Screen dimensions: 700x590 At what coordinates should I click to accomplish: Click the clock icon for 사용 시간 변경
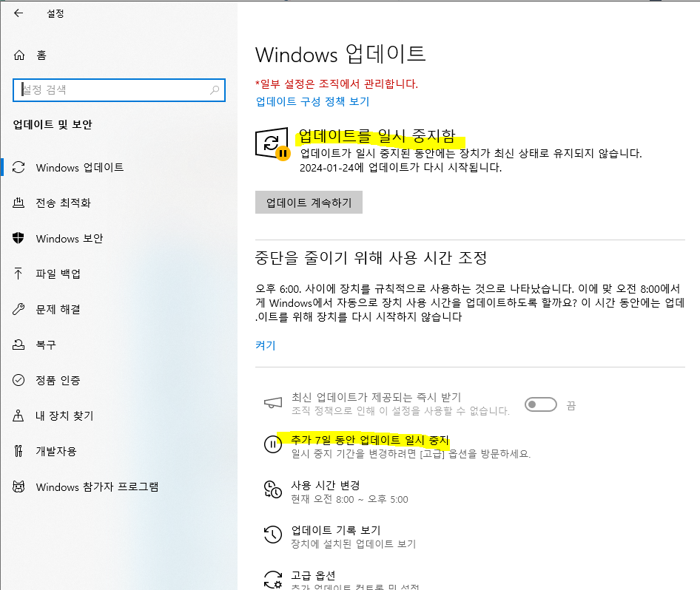click(x=273, y=489)
